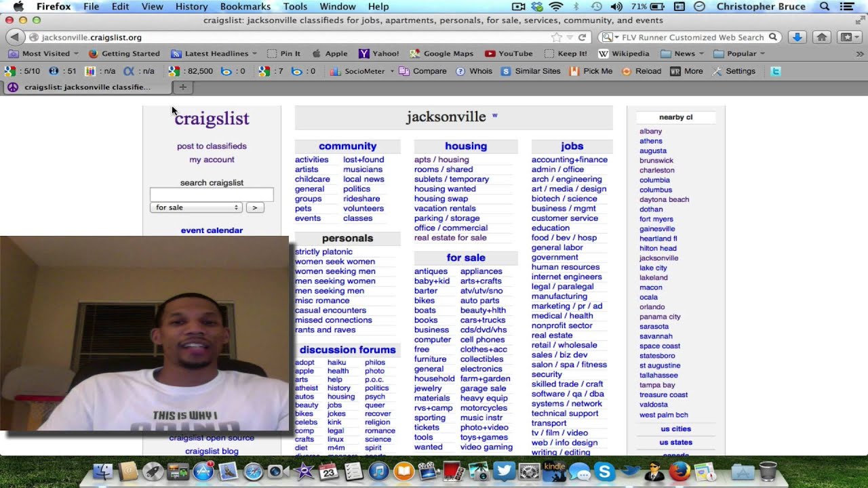Open Trash in the Dock
This screenshot has height=488, width=868.
[x=768, y=471]
